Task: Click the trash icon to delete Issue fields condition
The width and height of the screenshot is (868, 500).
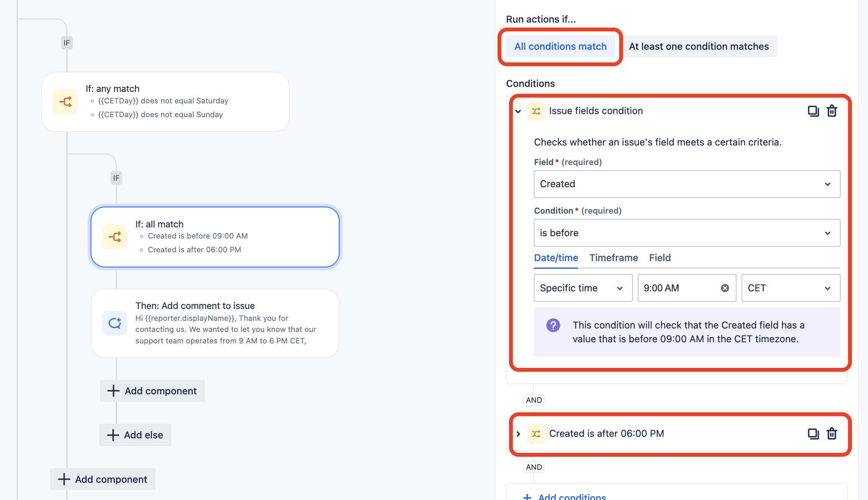Action: [x=832, y=111]
